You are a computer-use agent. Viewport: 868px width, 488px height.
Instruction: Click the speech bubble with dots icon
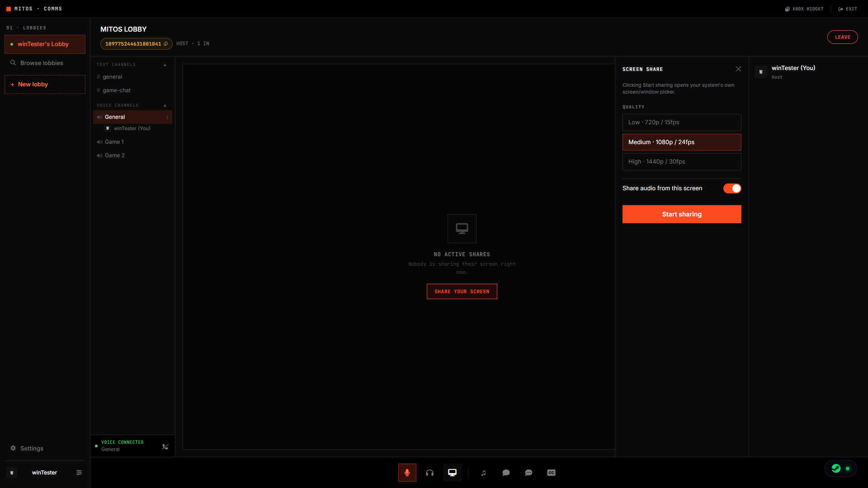click(x=528, y=473)
